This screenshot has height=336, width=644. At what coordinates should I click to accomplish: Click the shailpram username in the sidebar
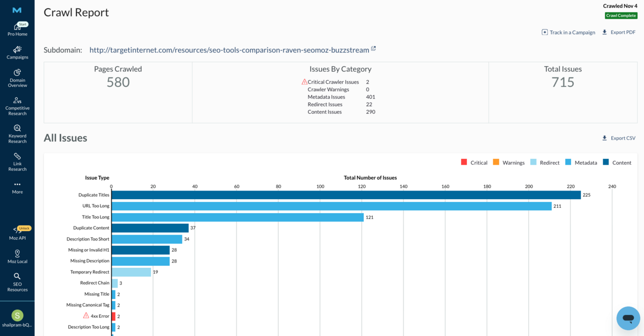17,325
